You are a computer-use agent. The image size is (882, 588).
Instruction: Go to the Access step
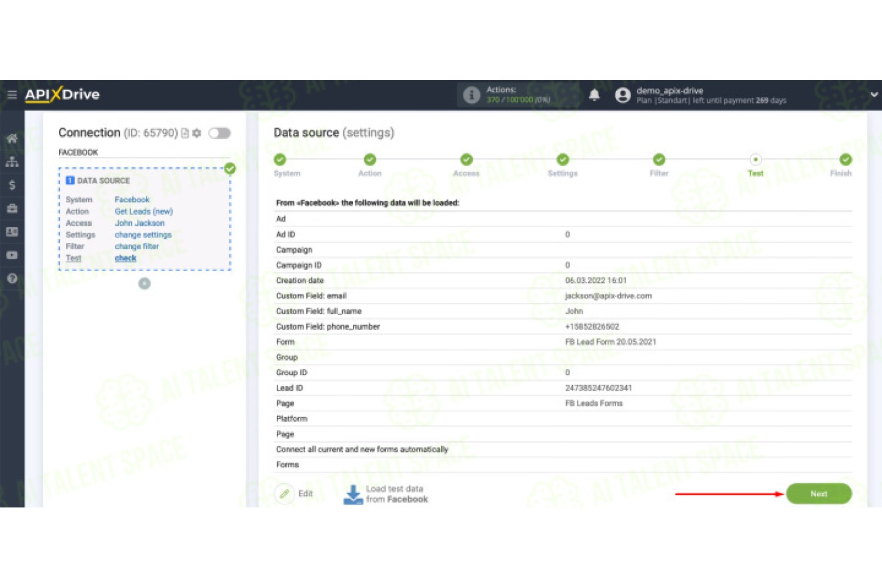(466, 159)
